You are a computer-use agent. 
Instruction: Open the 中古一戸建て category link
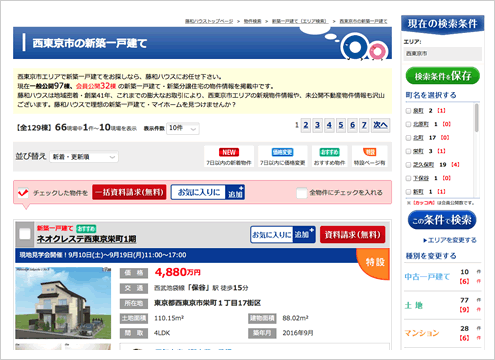pyautogui.click(x=427, y=277)
